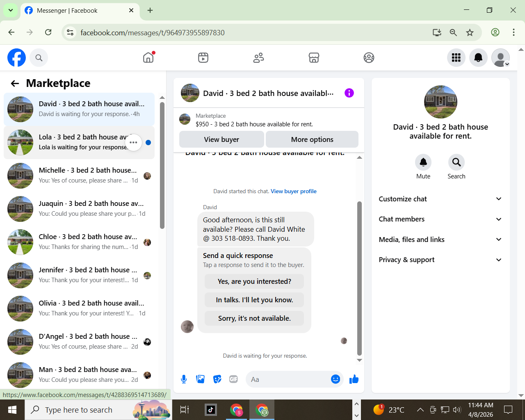The image size is (525, 420).
Task: Send a thumbs-up like
Action: [354, 379]
